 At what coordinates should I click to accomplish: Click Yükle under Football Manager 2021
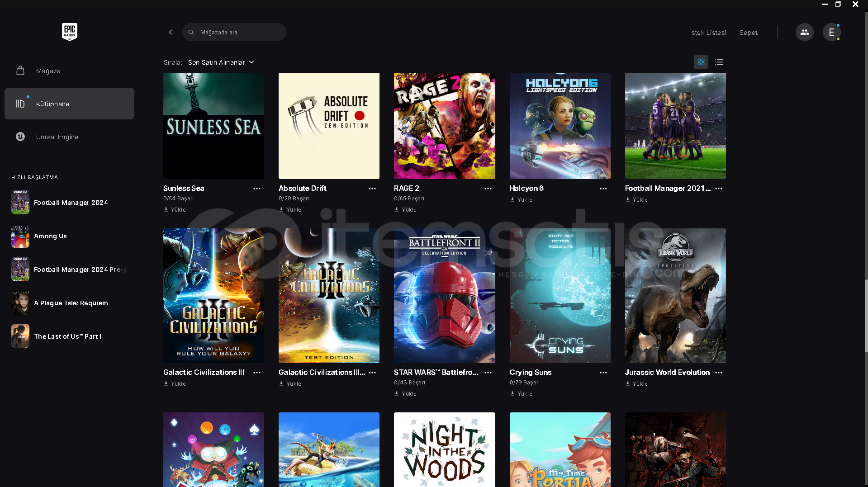[x=637, y=200]
